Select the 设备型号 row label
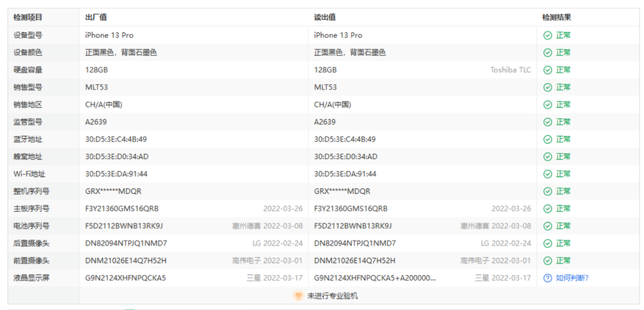 [x=27, y=35]
